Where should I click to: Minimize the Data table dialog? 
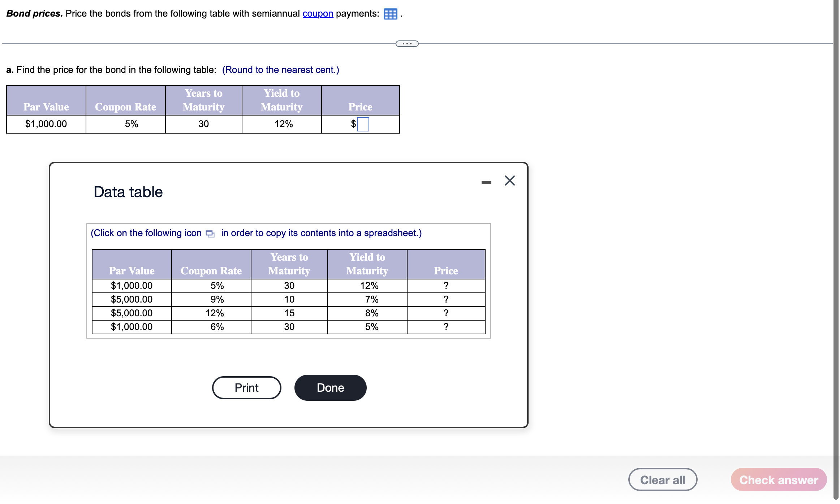coord(486,182)
